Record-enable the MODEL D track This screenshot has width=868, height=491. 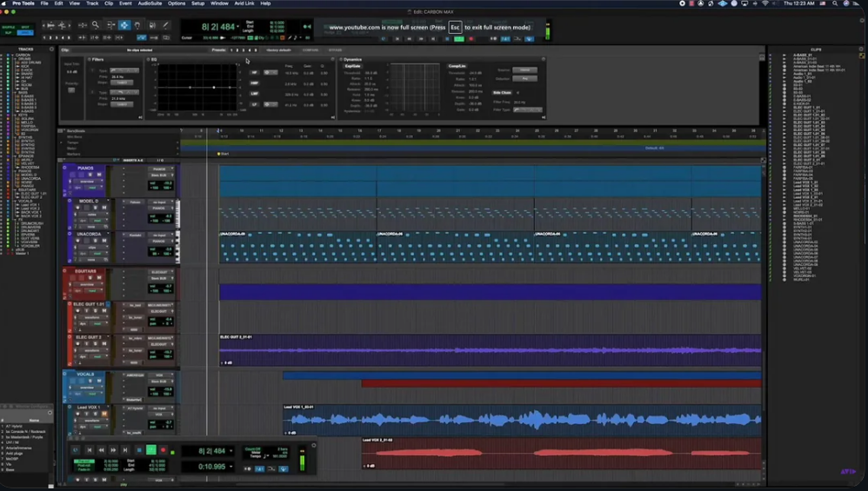[x=77, y=208]
